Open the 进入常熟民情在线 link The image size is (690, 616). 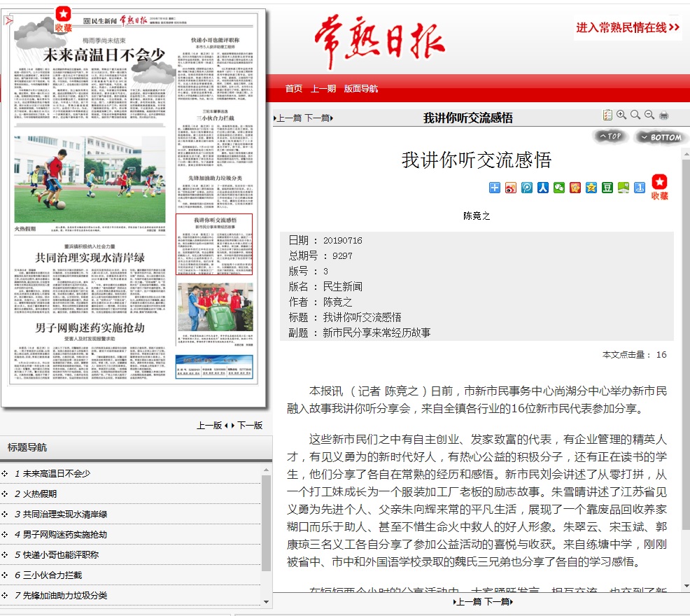point(628,28)
